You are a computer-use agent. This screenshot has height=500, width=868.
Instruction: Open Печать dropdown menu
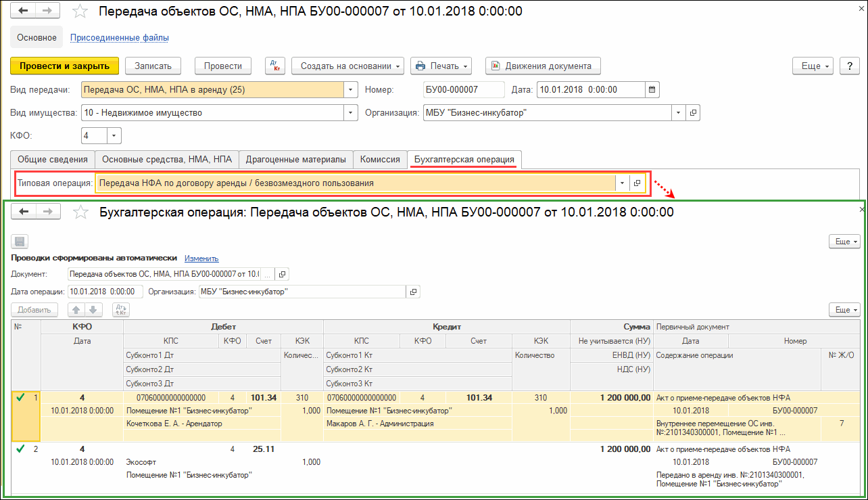point(440,66)
